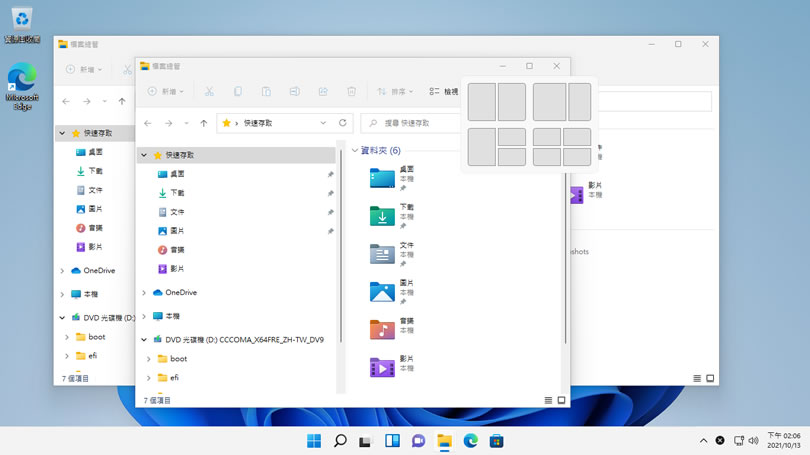The height and width of the screenshot is (455, 810).
Task: Open the 排序 Sort dropdown in front window
Action: [395, 91]
